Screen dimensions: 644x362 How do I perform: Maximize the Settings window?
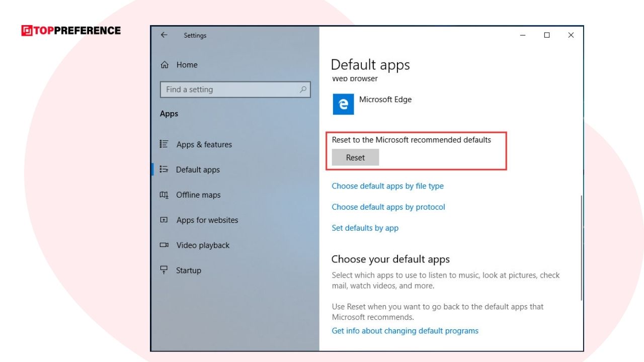tap(547, 35)
